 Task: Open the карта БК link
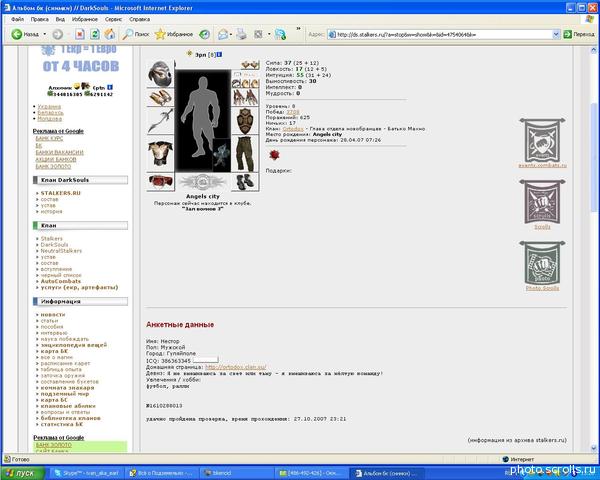pyautogui.click(x=54, y=351)
